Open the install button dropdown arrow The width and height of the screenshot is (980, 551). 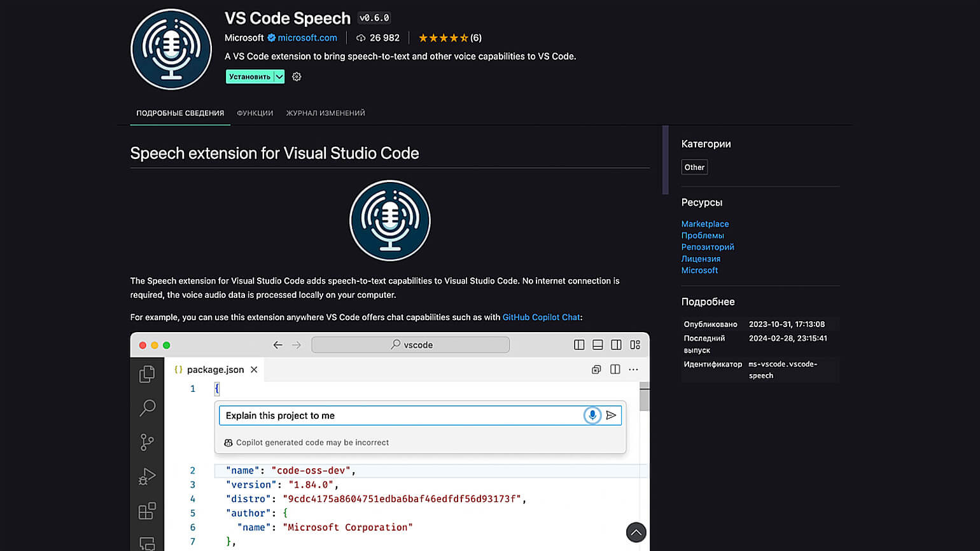[x=279, y=76]
